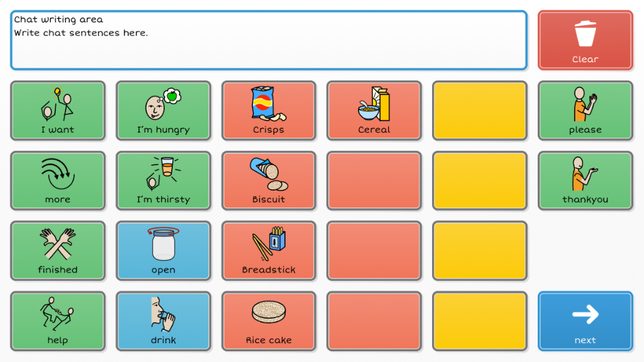The height and width of the screenshot is (362, 644).
Task: Pick the Breadstick food tile
Action: [269, 251]
